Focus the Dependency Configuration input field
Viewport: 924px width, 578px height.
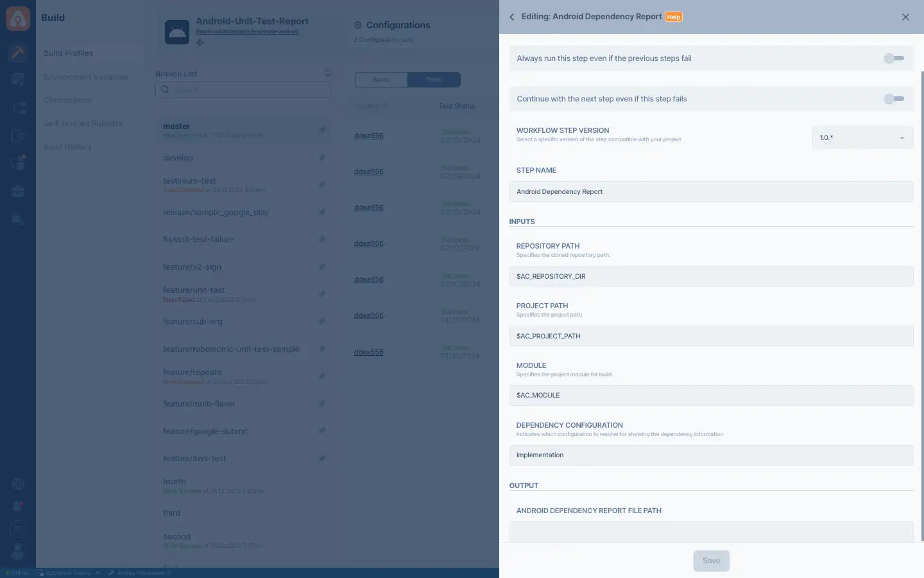point(711,455)
